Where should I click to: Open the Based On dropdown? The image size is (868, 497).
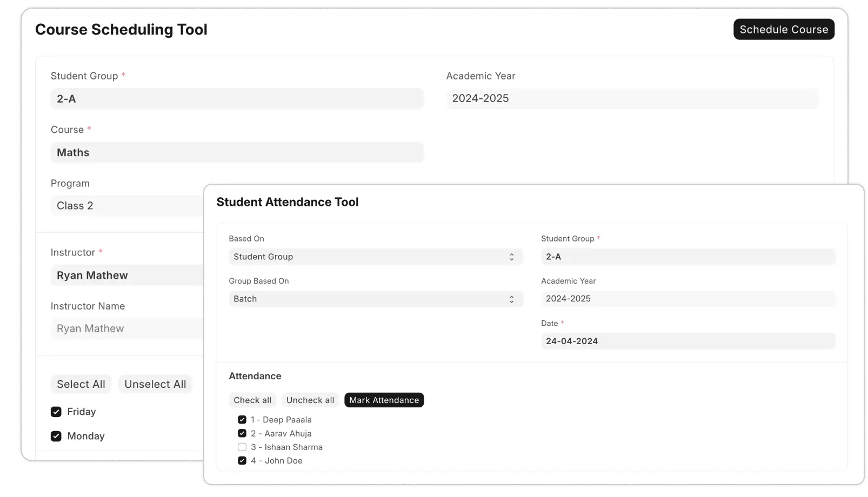pos(375,257)
